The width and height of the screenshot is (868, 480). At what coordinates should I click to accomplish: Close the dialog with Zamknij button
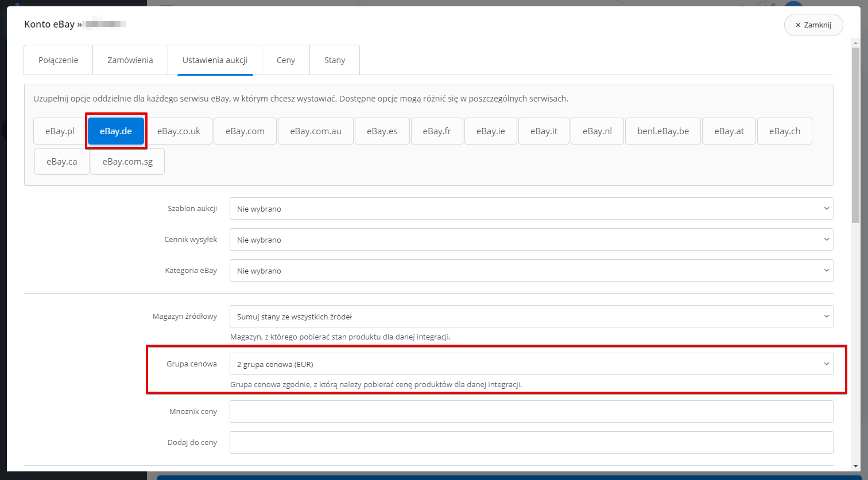click(813, 25)
